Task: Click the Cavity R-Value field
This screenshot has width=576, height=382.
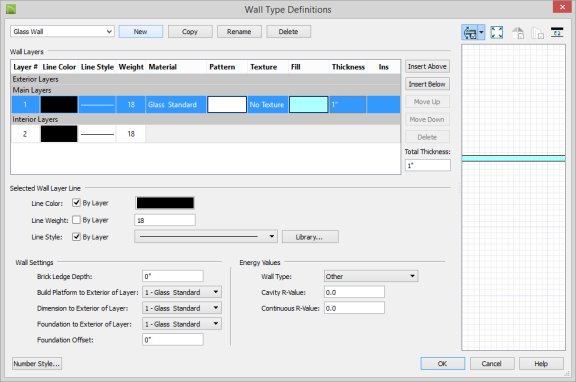Action: 354,292
